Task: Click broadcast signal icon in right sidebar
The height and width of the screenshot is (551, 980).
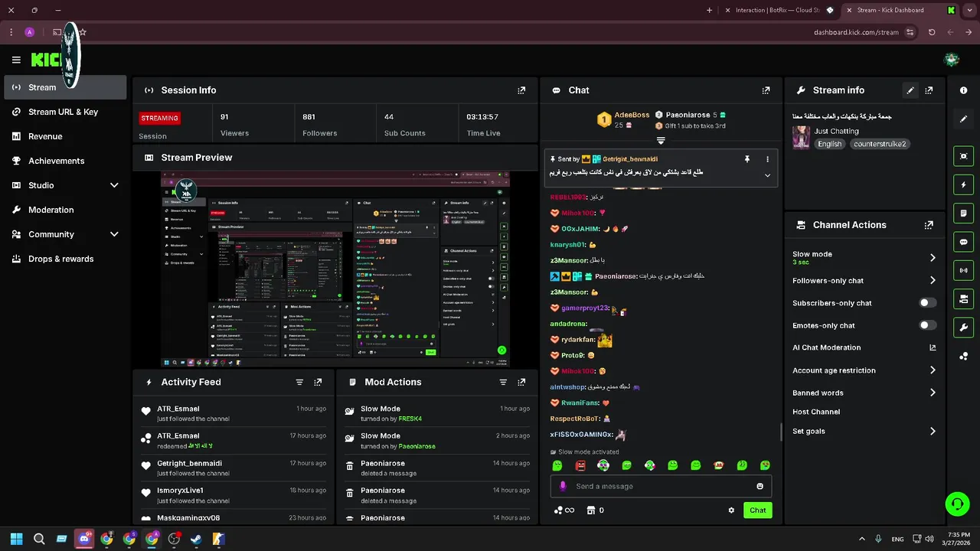Action: 963,270
